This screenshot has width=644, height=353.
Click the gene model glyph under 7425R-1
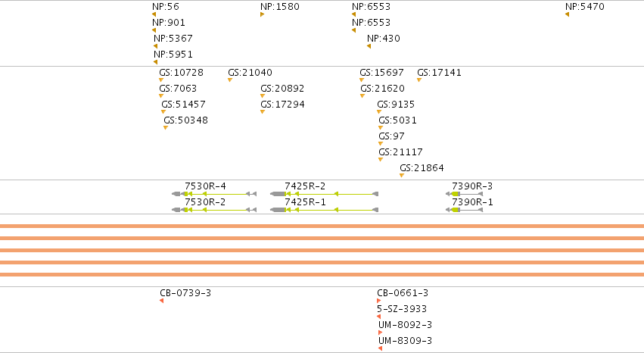tap(324, 210)
